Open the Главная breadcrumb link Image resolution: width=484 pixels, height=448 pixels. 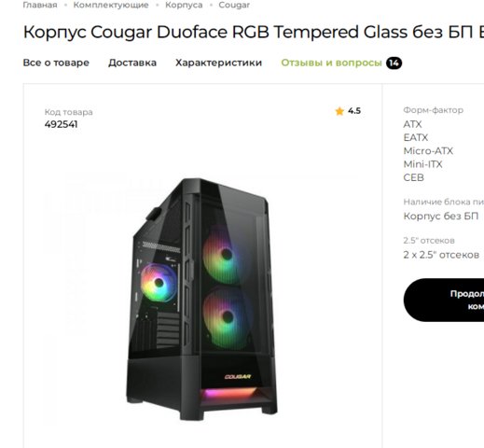point(40,5)
